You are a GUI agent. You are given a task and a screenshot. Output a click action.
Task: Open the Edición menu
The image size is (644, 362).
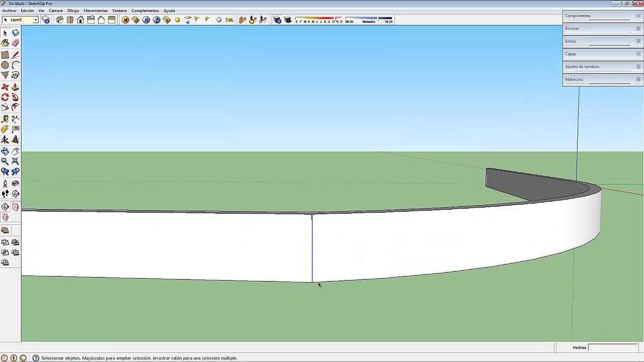27,11
